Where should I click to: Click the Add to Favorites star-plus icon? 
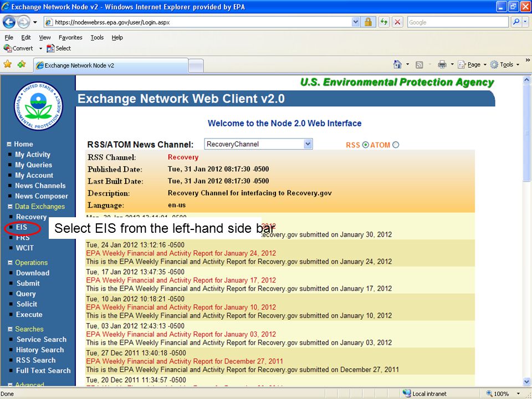click(22, 64)
